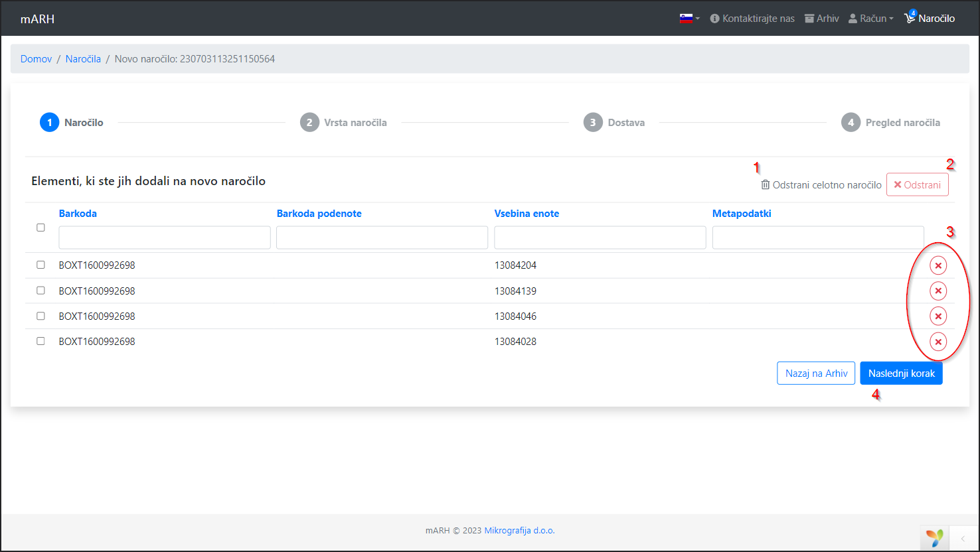Image resolution: width=980 pixels, height=552 pixels.
Task: Click the Yii debug toolbar logo
Action: click(935, 537)
